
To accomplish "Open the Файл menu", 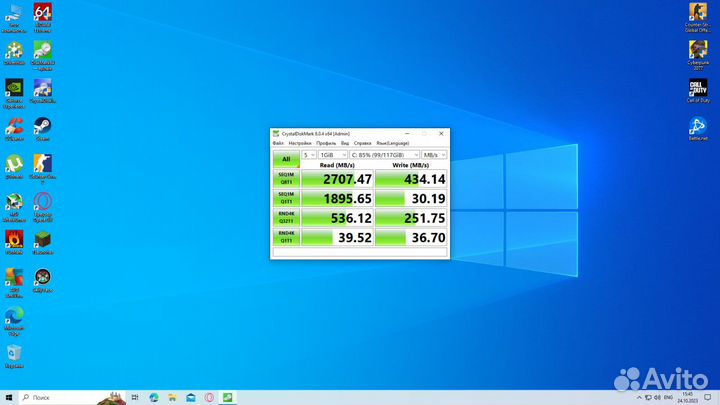I will (278, 143).
